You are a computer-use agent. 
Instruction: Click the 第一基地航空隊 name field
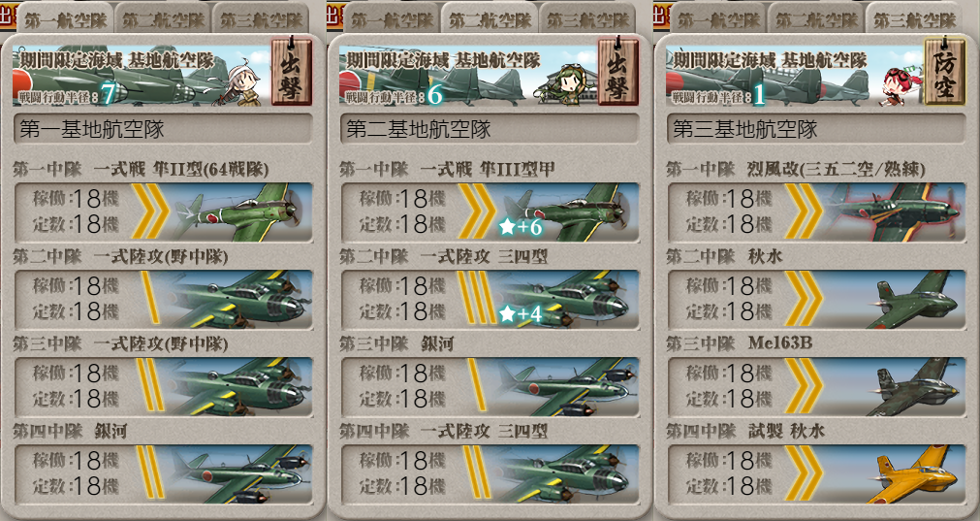coord(163,129)
